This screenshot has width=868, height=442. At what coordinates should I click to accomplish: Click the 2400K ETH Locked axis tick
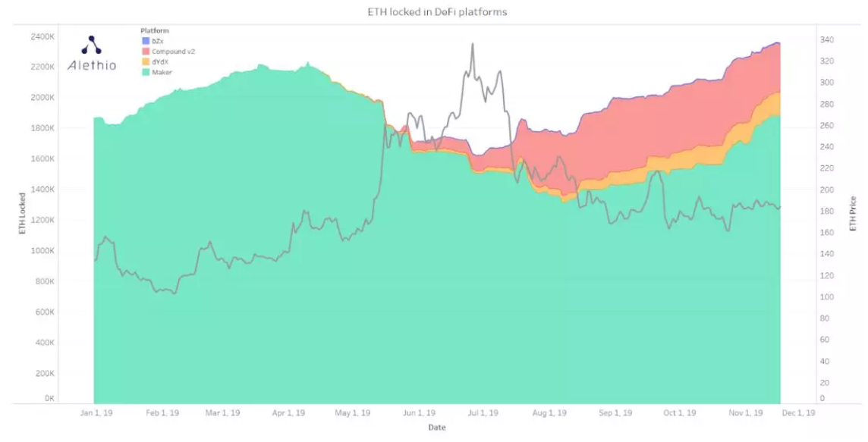pos(42,36)
